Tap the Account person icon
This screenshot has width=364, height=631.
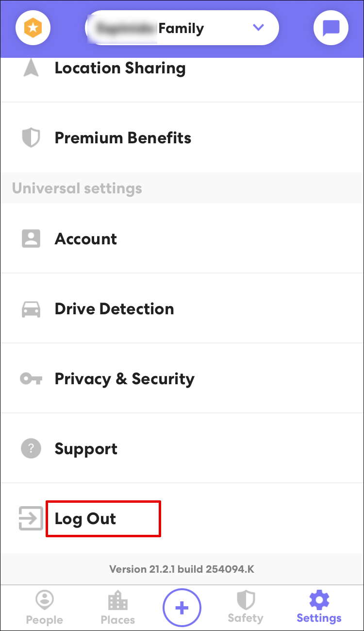31,239
